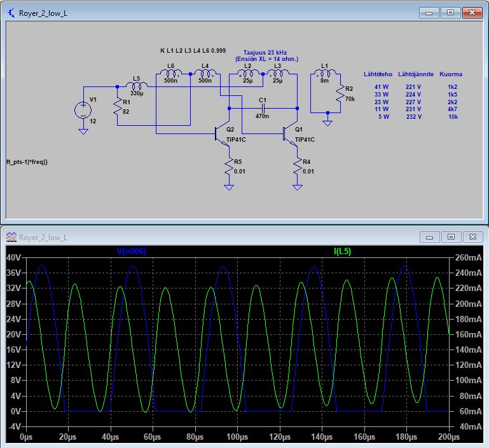Click the left voltage axis of plot

coord(13,334)
